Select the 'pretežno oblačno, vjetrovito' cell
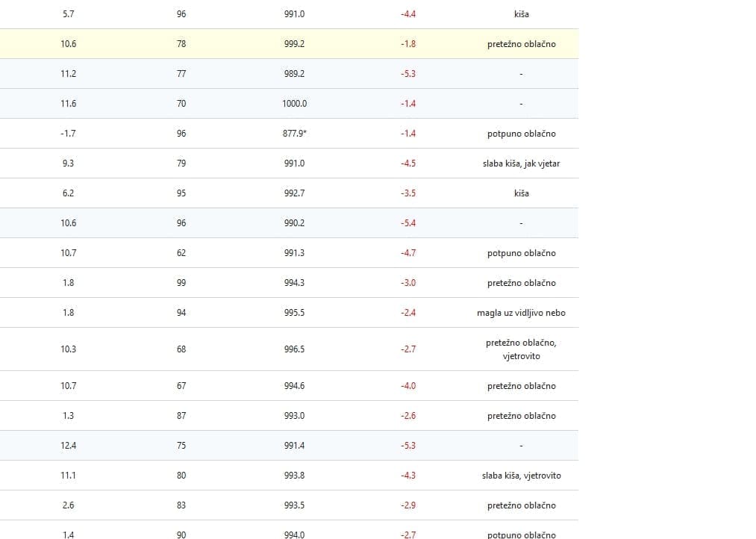756x539 pixels. pos(521,349)
